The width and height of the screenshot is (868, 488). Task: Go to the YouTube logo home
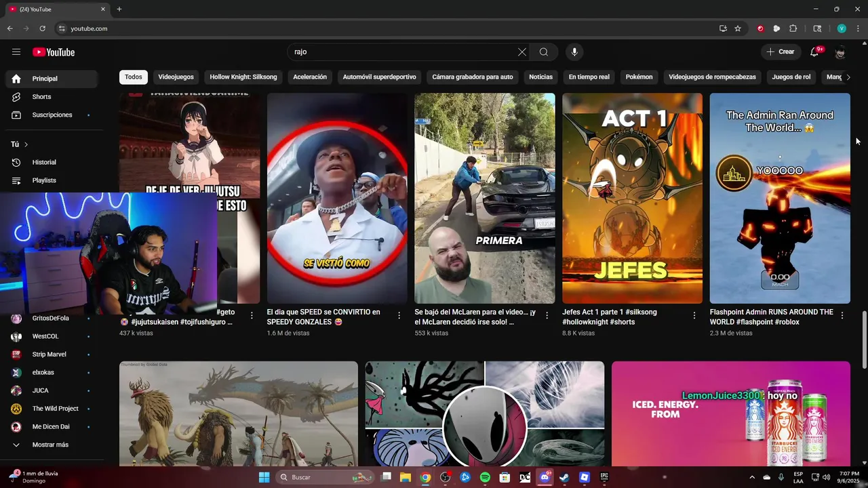(54, 52)
